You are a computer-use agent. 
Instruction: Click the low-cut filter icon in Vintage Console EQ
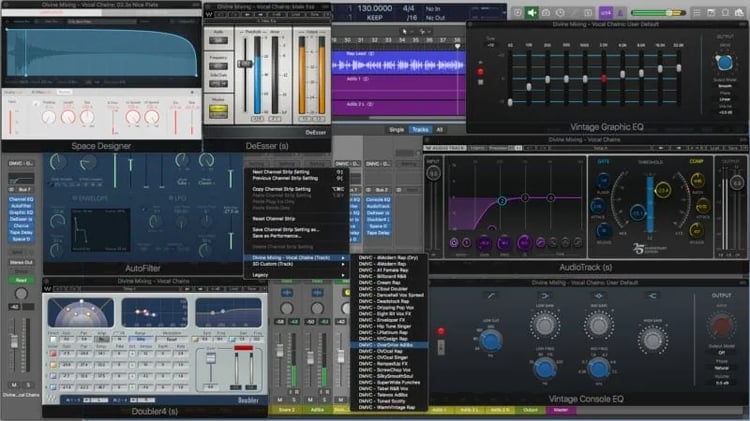(491, 296)
